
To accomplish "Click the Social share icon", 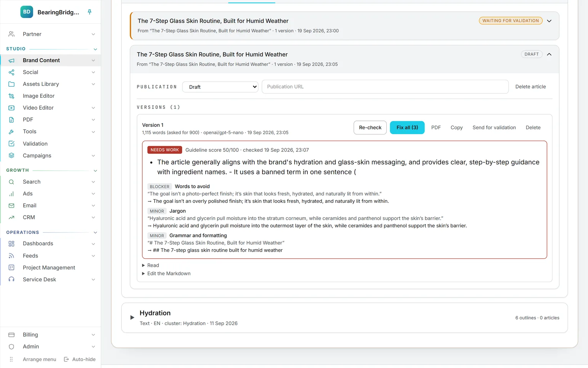I will tap(11, 72).
